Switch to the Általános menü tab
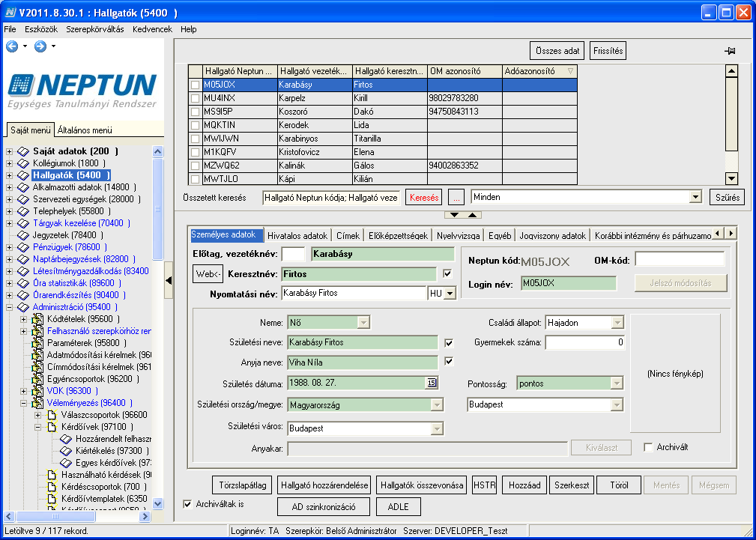 pos(85,130)
